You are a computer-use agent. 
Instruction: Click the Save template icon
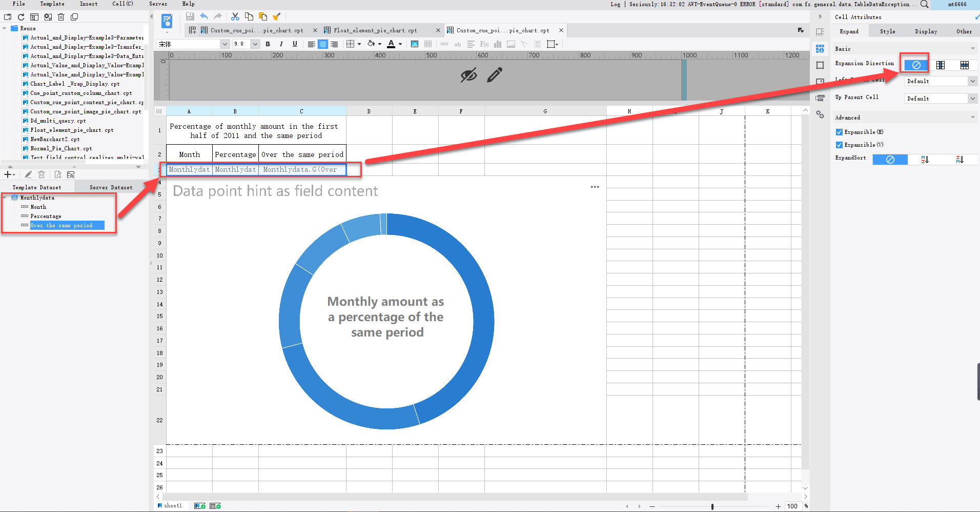point(190,16)
